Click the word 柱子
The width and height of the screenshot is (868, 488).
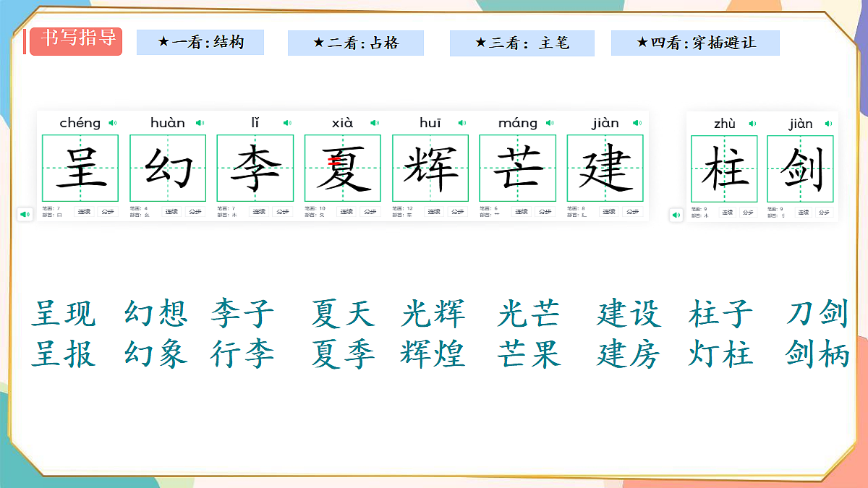[720, 314]
